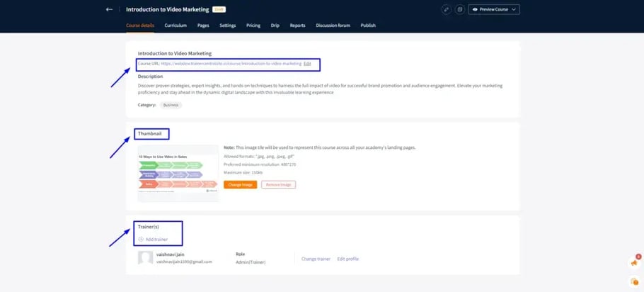Open the Discussion forum tab

point(333,26)
